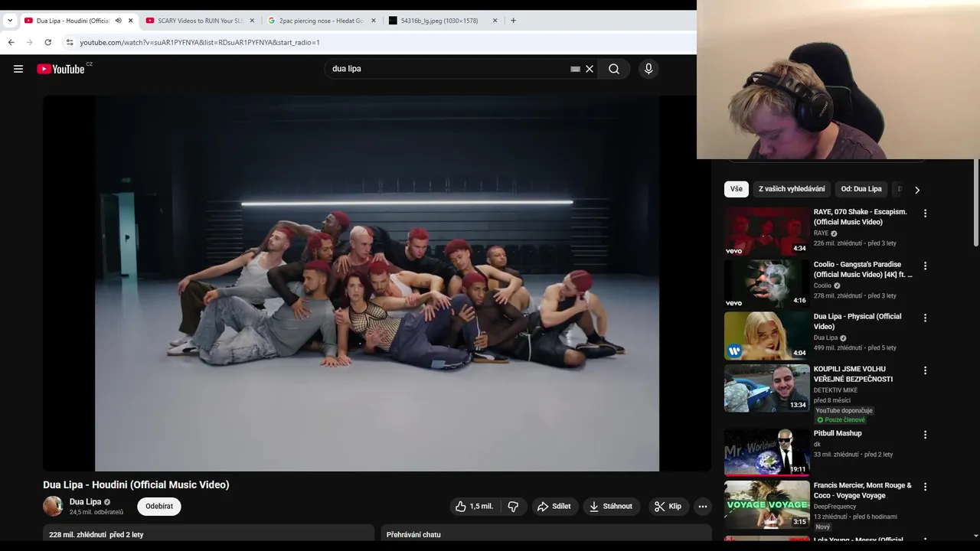Select the Z vašich vyhledávání chip
The image size is (980, 551).
click(792, 189)
